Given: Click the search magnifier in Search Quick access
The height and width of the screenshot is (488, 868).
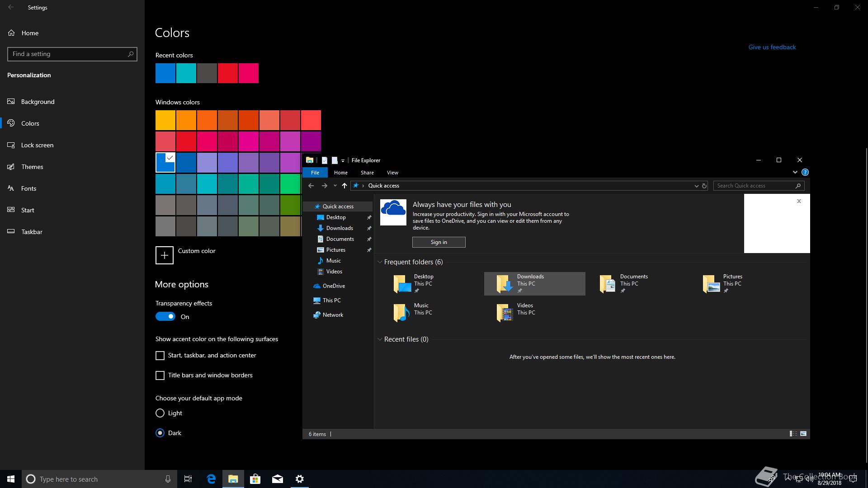Looking at the screenshot, I should tap(798, 186).
